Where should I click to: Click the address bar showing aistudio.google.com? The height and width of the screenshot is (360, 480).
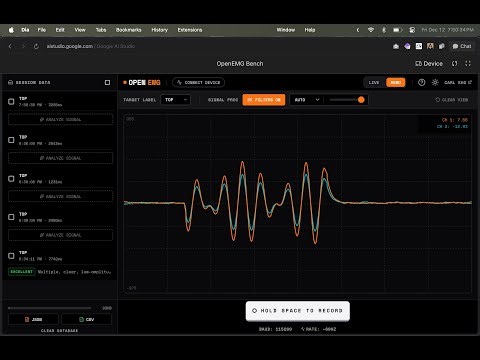pyautogui.click(x=91, y=46)
